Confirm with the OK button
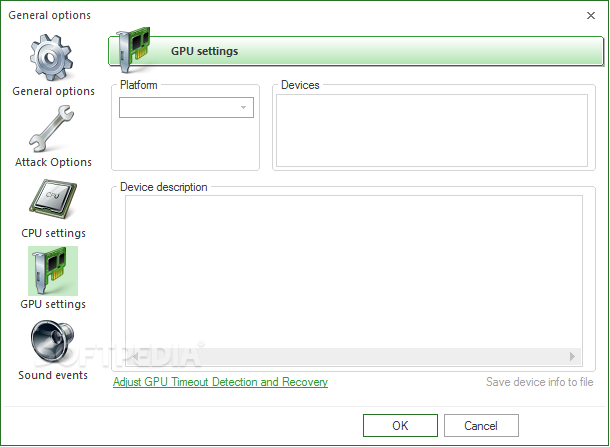The height and width of the screenshot is (447, 610). click(x=400, y=425)
